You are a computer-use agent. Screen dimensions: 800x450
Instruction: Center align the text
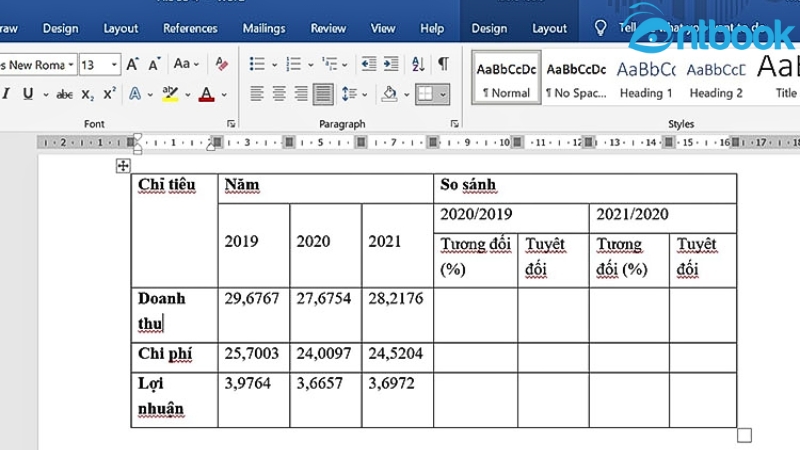click(278, 94)
